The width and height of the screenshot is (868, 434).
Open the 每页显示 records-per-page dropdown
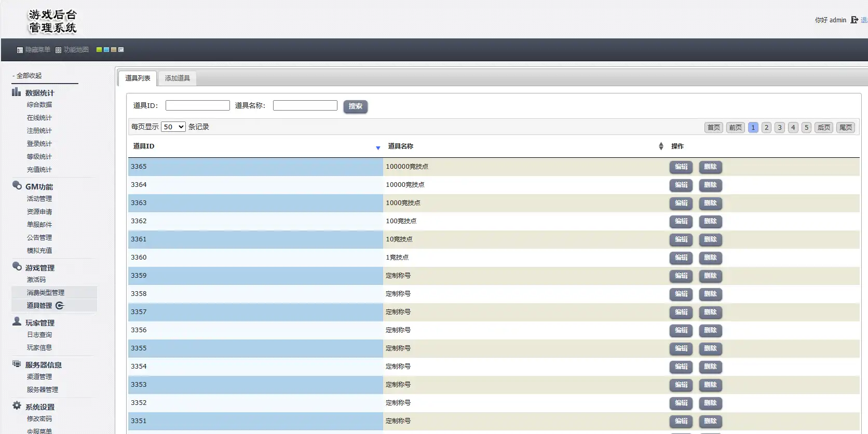(x=173, y=127)
